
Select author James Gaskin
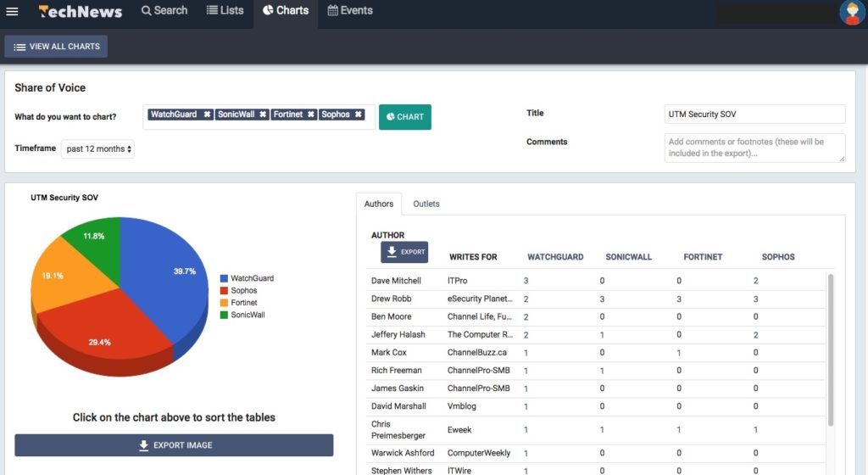point(397,388)
